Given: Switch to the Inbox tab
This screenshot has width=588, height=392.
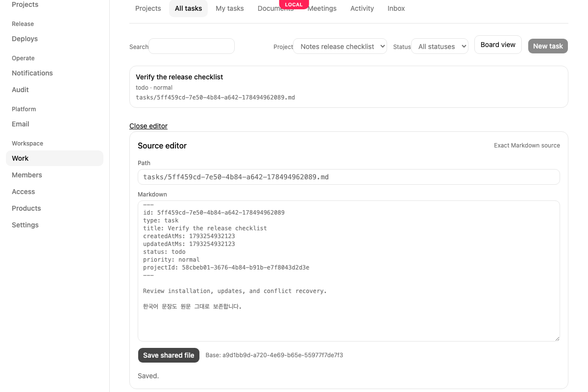Looking at the screenshot, I should 396,8.
